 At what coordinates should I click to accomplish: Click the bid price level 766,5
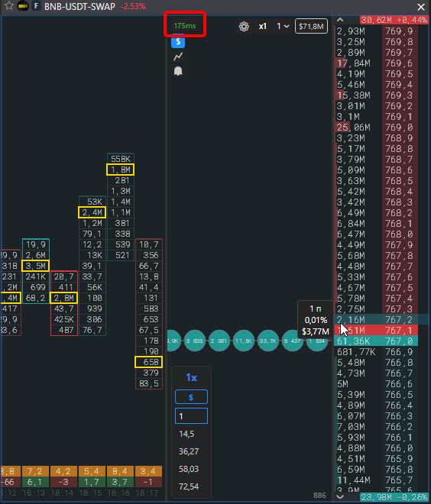click(399, 395)
